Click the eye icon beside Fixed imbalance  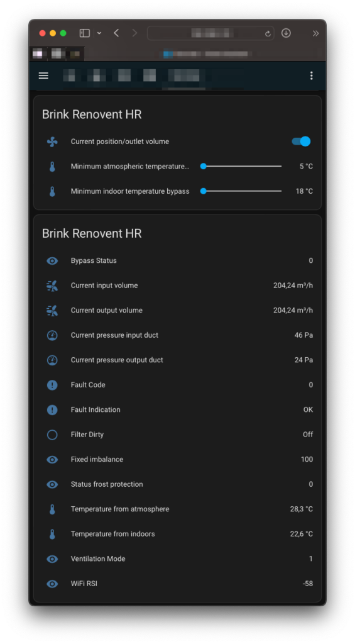pyautogui.click(x=52, y=460)
